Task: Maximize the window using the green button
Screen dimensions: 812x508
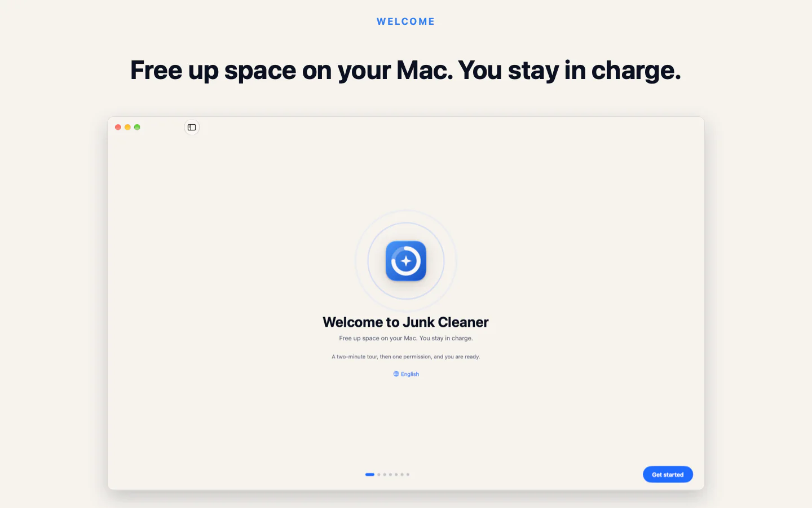Action: (137, 127)
